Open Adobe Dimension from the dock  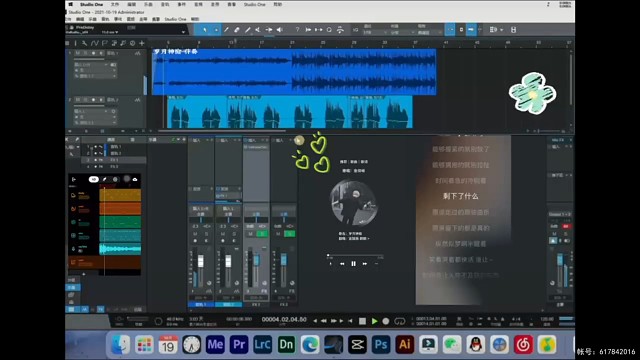coord(286,344)
